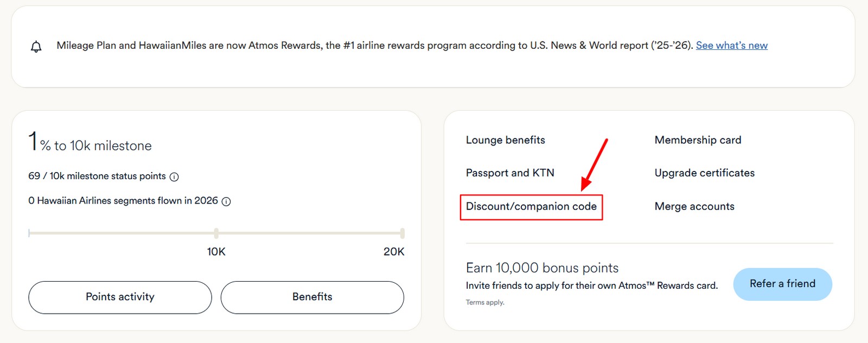Click the "1% to 10k milestone" heading

point(90,143)
